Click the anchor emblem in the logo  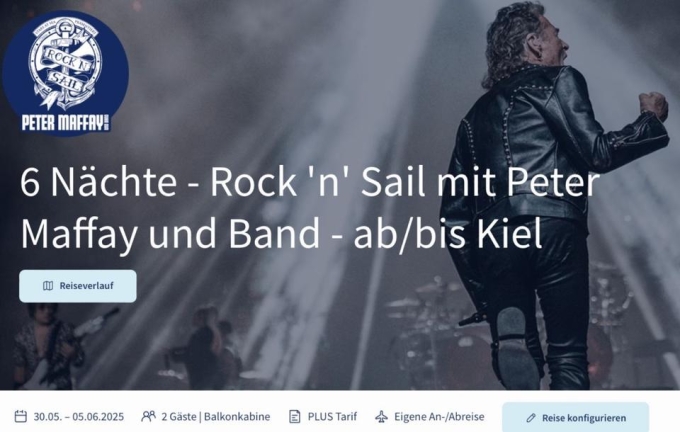[x=66, y=63]
